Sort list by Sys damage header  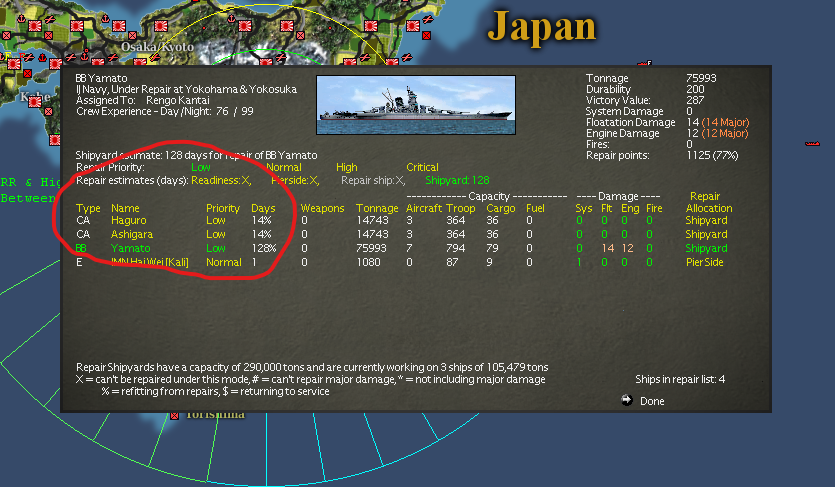[584, 209]
